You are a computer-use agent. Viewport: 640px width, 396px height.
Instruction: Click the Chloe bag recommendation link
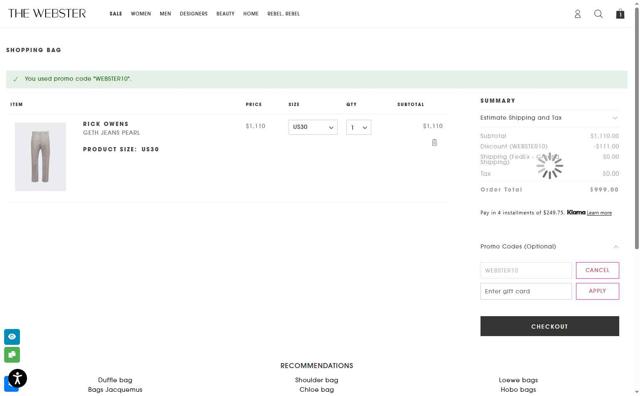click(316, 389)
